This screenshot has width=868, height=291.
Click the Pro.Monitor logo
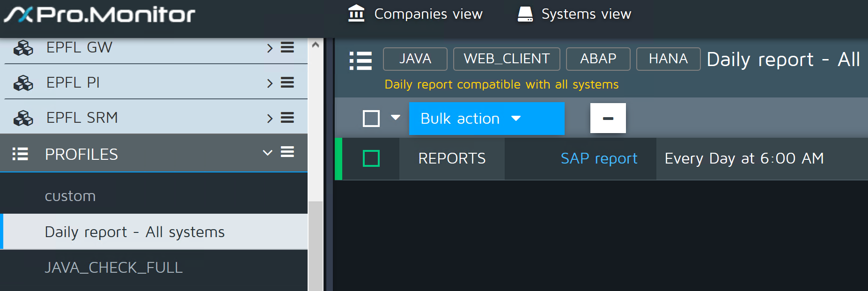click(x=99, y=15)
